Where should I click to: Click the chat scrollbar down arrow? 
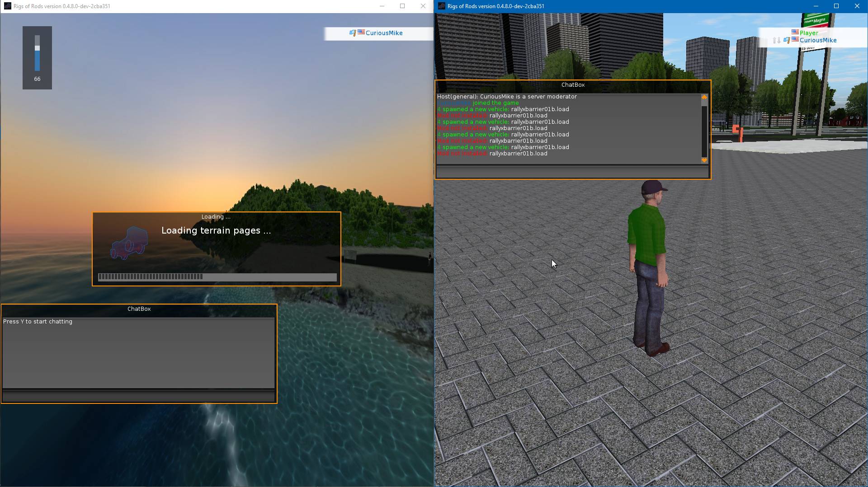pos(704,160)
